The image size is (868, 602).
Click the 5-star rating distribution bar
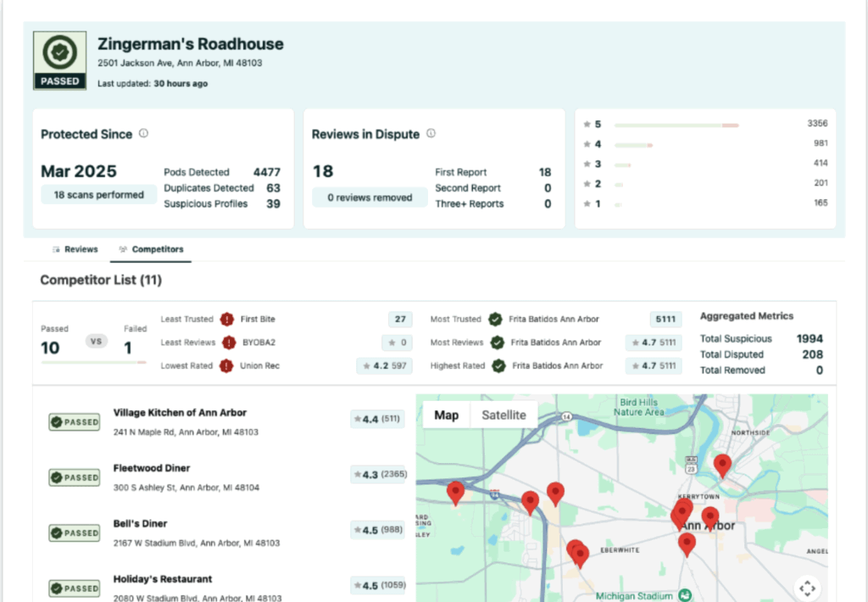point(676,125)
